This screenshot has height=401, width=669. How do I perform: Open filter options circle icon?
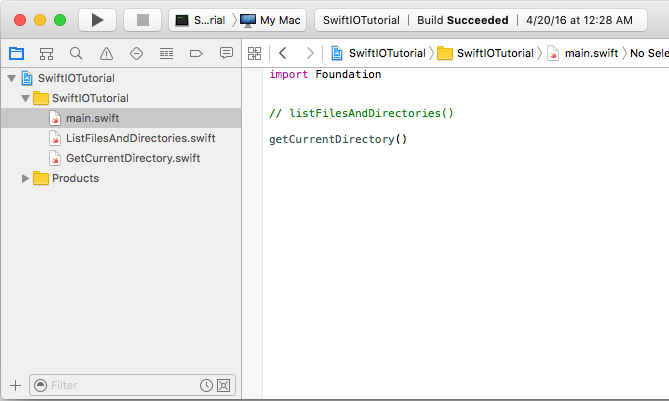point(41,386)
